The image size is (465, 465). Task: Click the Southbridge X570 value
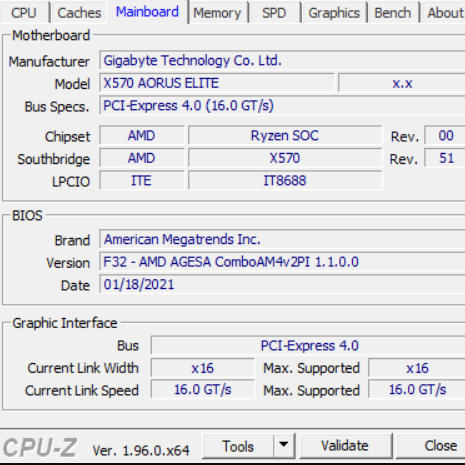click(x=285, y=158)
